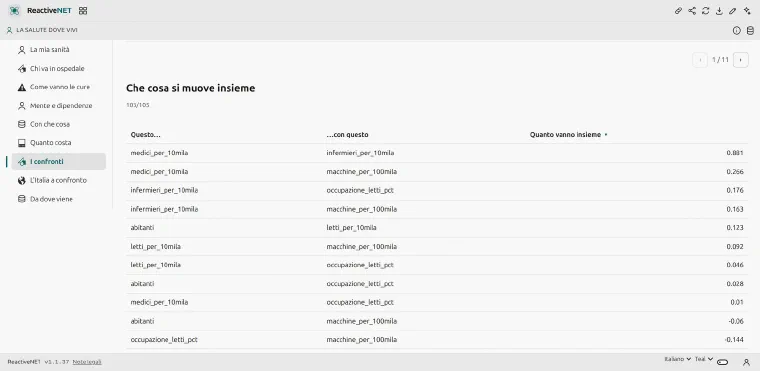This screenshot has width=760, height=371.
Task: Show info with the circled i icon
Action: click(737, 31)
